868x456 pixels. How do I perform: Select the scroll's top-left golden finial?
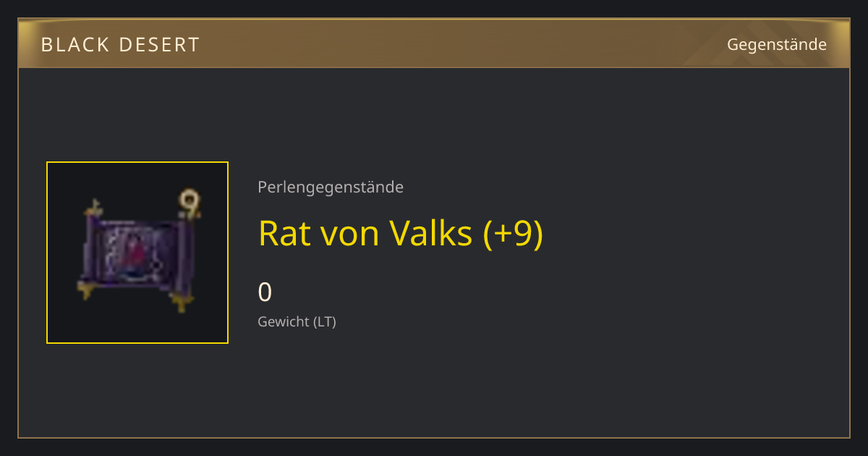point(93,210)
